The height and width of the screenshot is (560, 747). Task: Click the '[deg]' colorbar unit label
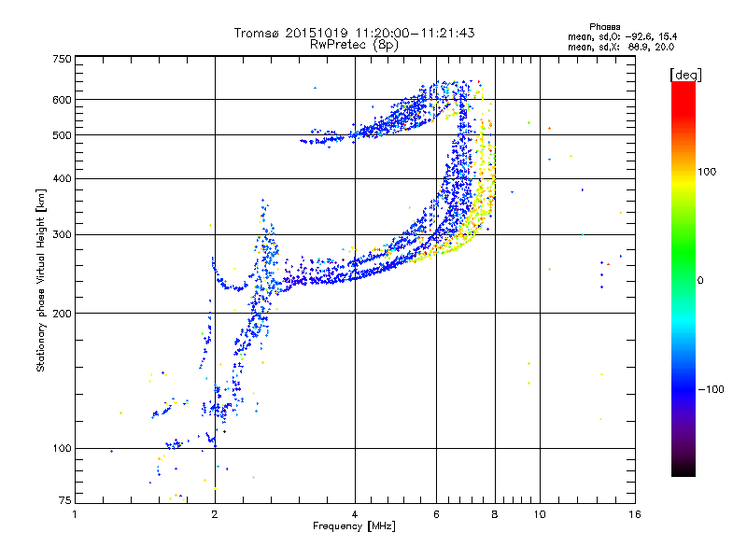[685, 75]
